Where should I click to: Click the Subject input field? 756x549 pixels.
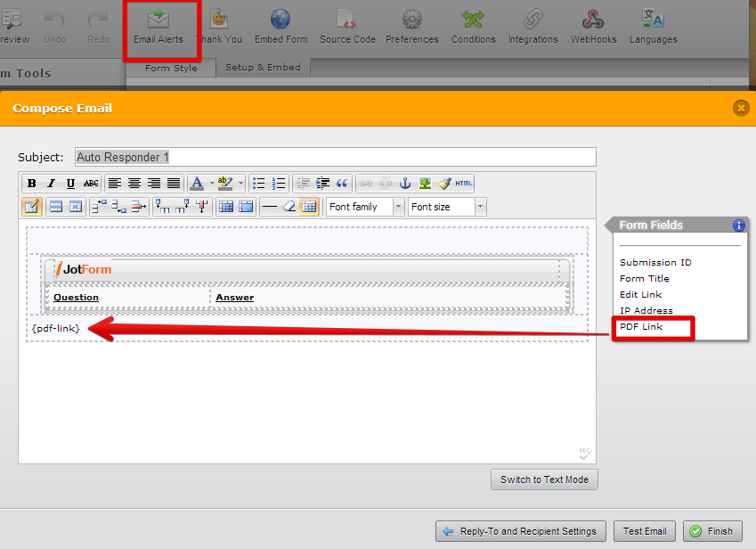335,157
